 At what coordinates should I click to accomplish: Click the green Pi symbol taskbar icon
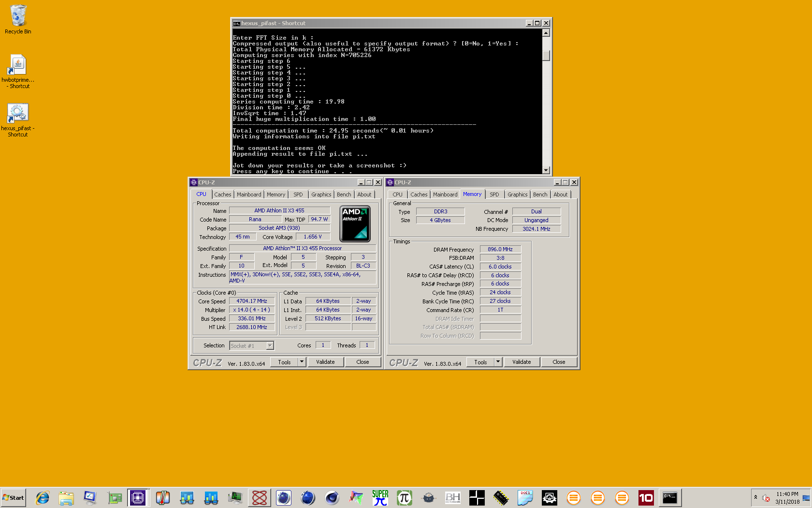[x=405, y=497]
